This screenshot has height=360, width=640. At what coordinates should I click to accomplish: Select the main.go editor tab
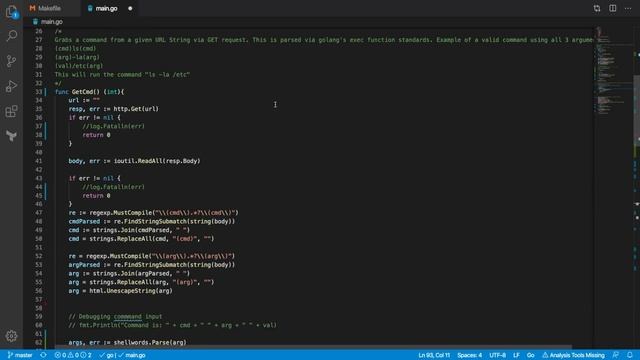(x=107, y=8)
